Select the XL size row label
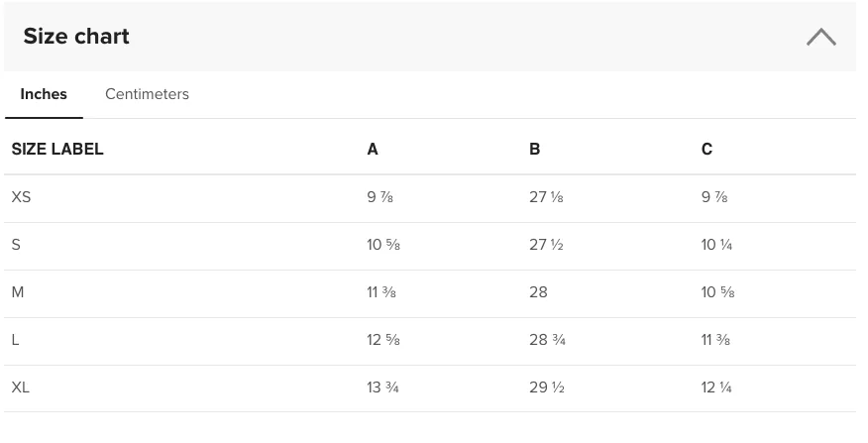The width and height of the screenshot is (868, 443). (21, 388)
